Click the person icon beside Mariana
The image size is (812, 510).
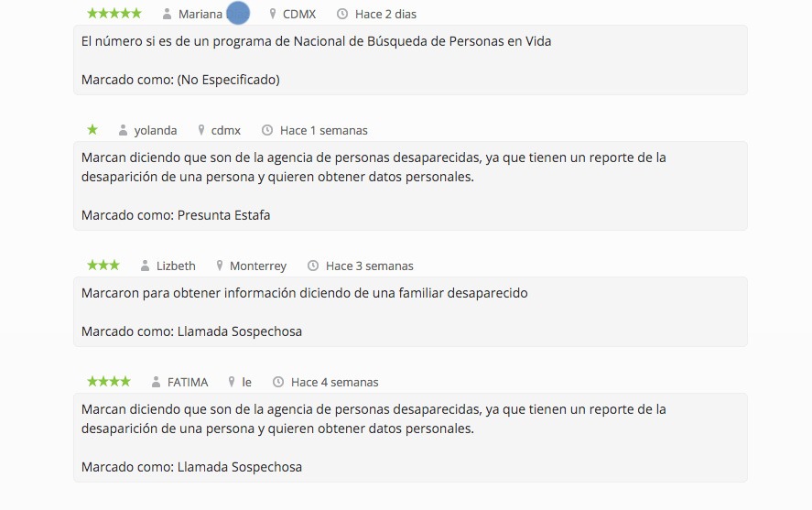167,14
